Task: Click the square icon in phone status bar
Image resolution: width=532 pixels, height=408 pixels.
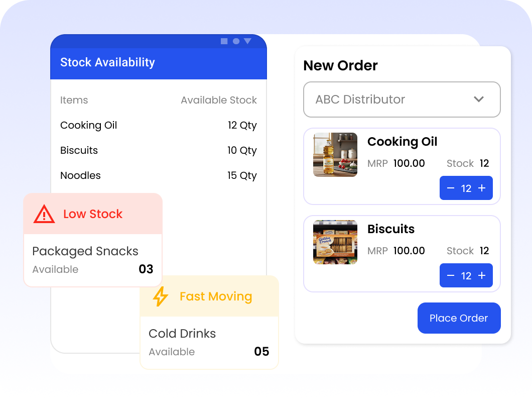Action: (x=224, y=41)
